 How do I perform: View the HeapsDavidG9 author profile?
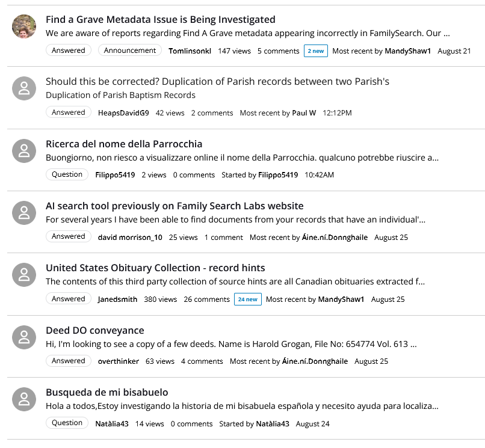(123, 113)
